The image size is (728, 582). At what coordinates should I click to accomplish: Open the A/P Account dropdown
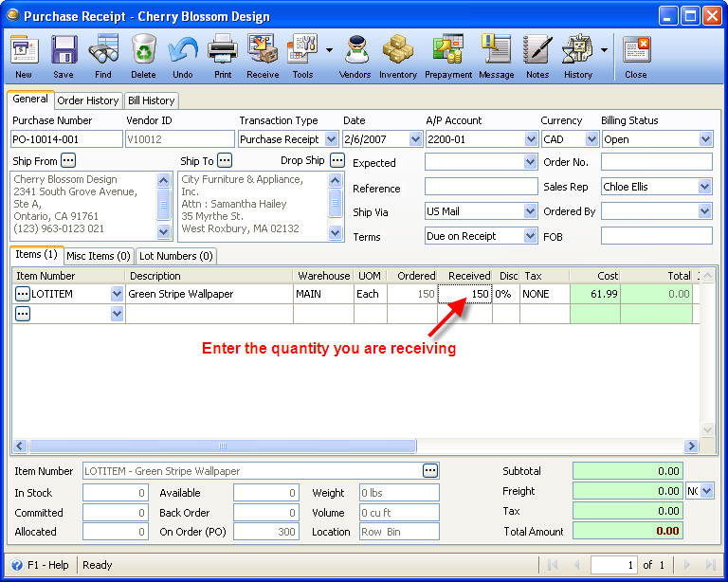point(531,139)
